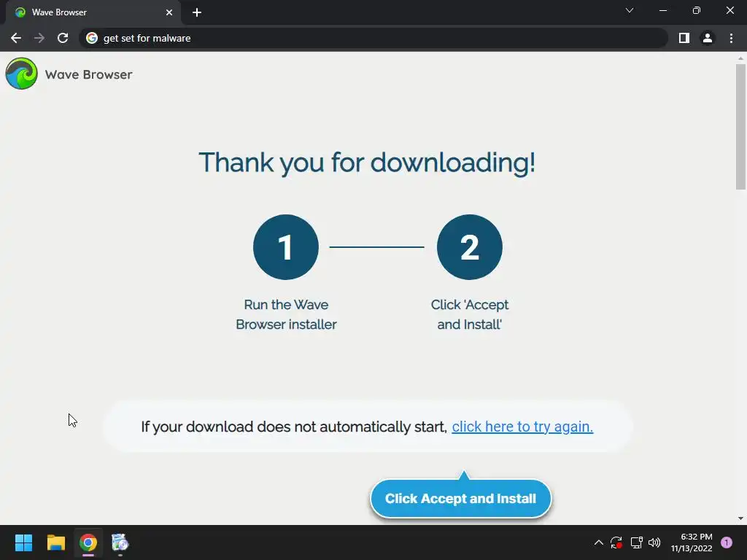Open the browser three-dot menu

click(731, 38)
